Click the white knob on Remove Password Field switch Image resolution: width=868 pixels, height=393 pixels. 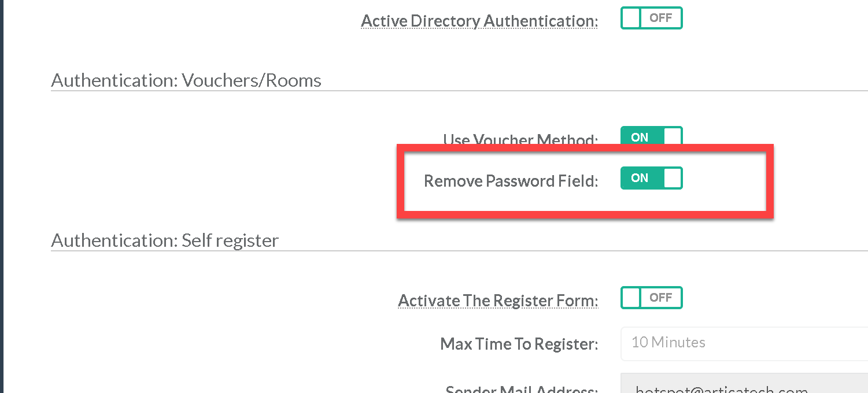click(672, 178)
